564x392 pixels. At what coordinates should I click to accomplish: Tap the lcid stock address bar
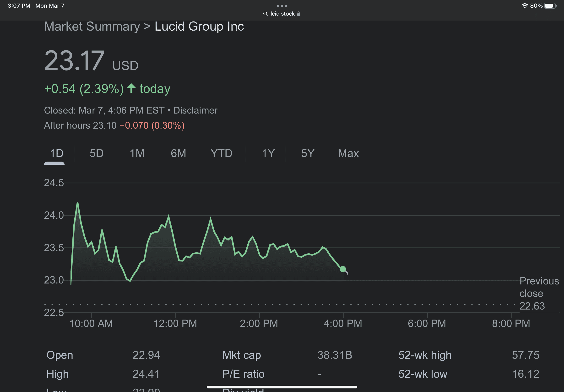pos(282,14)
